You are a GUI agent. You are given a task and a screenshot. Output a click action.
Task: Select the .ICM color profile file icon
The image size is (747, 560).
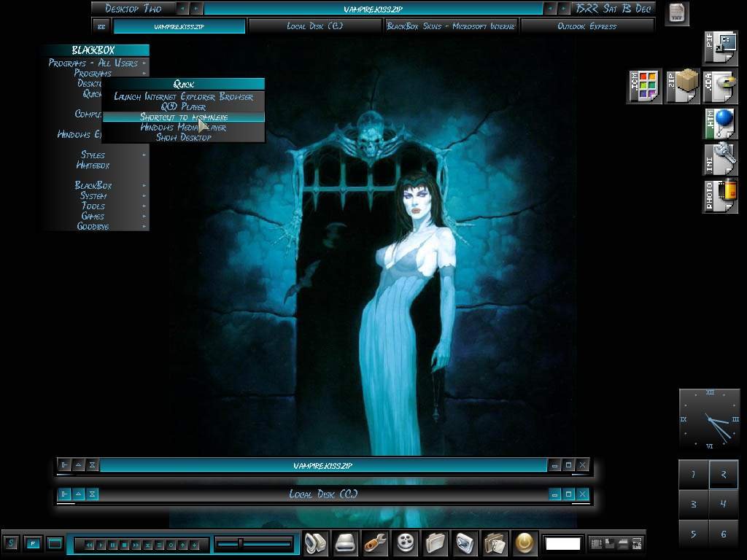644,86
